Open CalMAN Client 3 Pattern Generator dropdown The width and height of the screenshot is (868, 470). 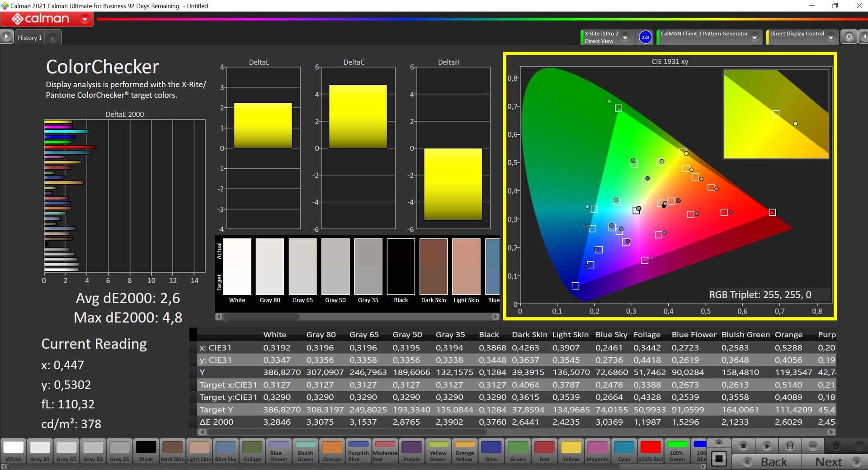(754, 38)
